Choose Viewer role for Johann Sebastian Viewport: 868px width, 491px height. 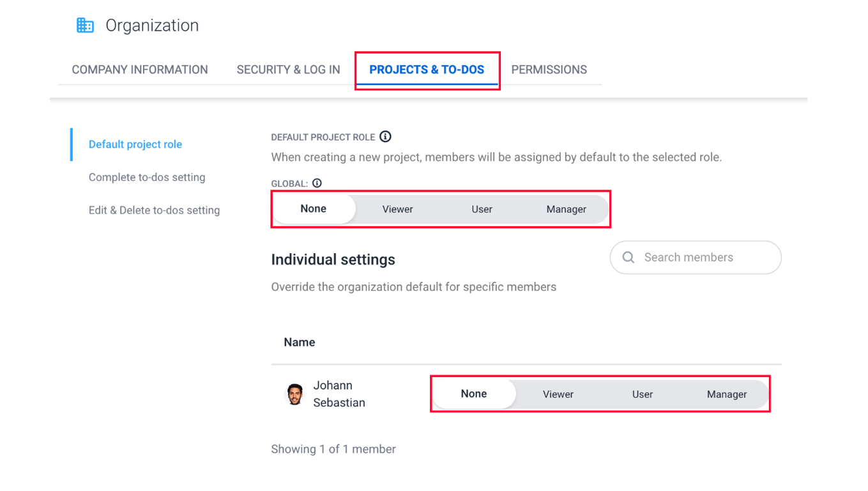click(x=558, y=394)
